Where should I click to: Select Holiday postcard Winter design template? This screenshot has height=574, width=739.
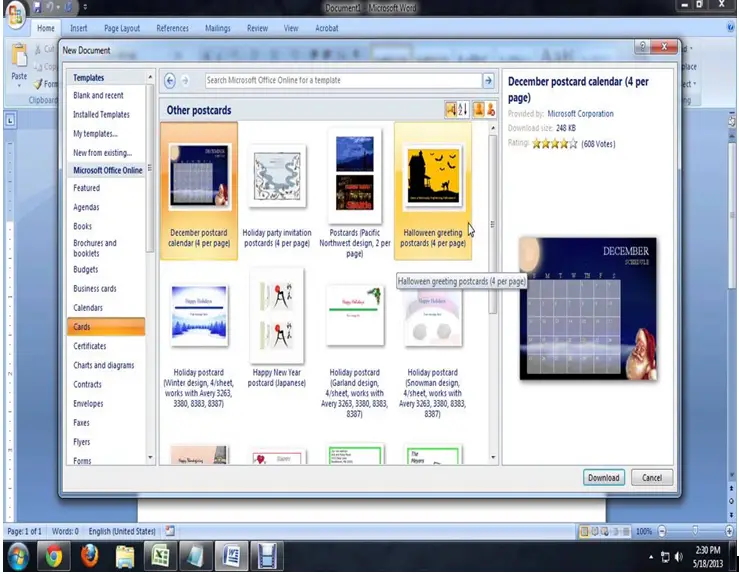coord(199,337)
